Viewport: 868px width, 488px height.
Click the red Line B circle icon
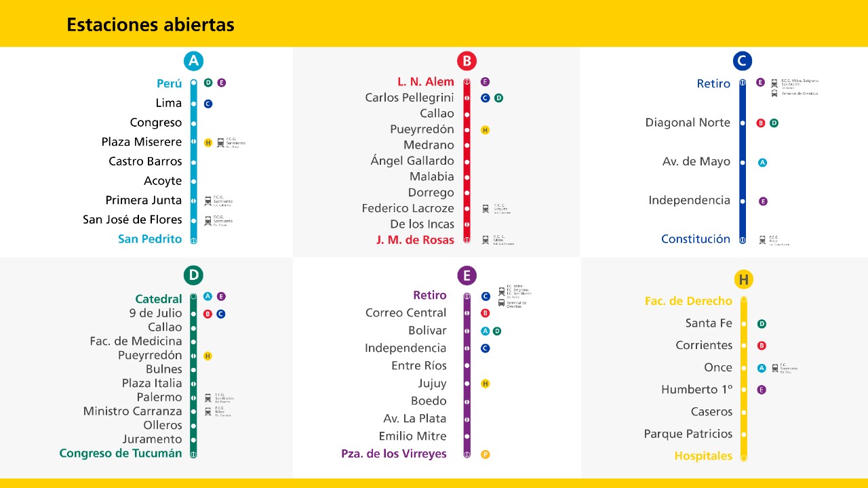(x=467, y=61)
